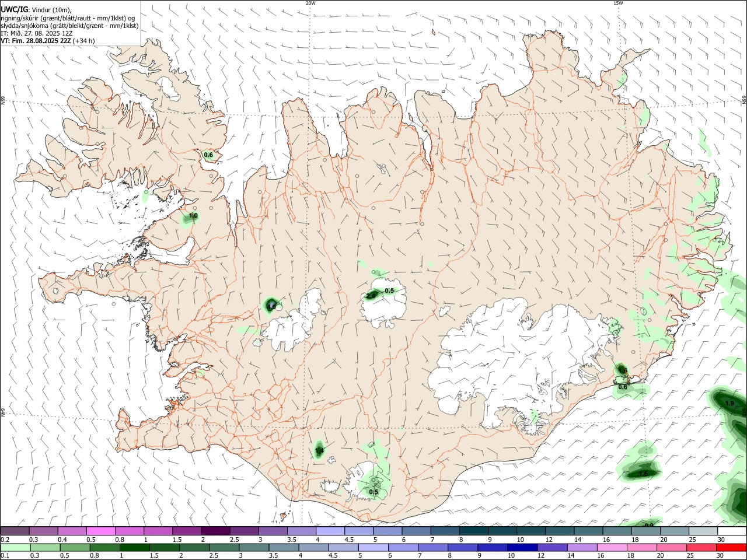Screen dimensions: 747x560
Task: Select the light lavender swatch between 4 and 4.5 in the upper legend row
Action: 330,531
